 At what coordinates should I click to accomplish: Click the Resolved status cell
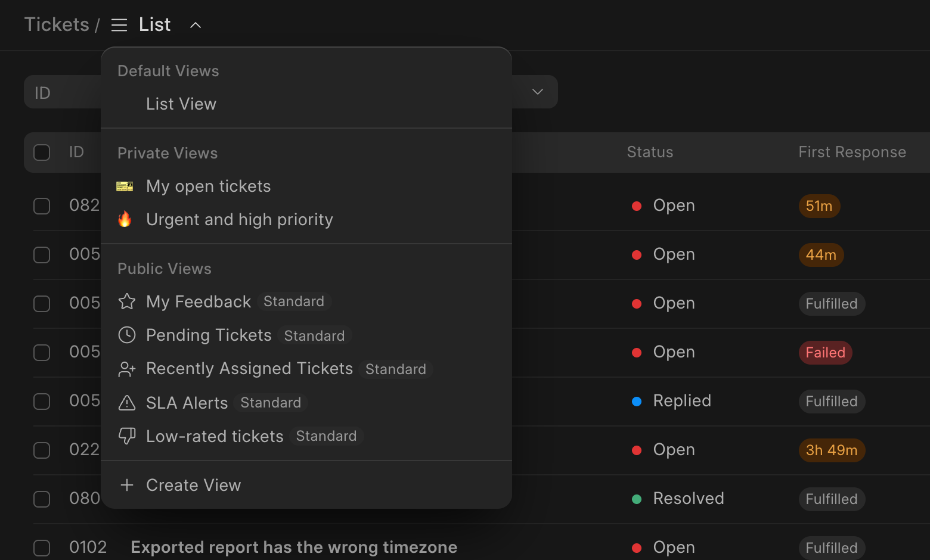pyautogui.click(x=678, y=499)
